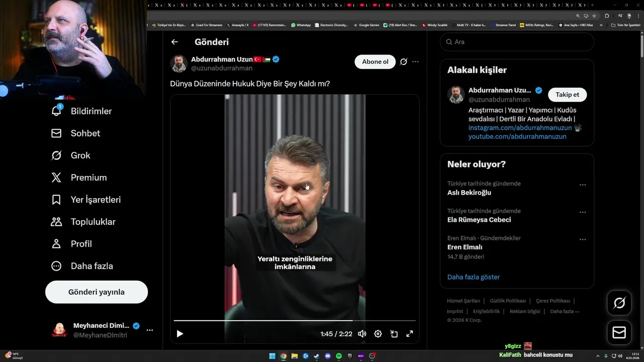Image resolution: width=644 pixels, height=362 pixels.
Task: Click @uzunabdurrahman handle under post author
Action: tap(222, 68)
